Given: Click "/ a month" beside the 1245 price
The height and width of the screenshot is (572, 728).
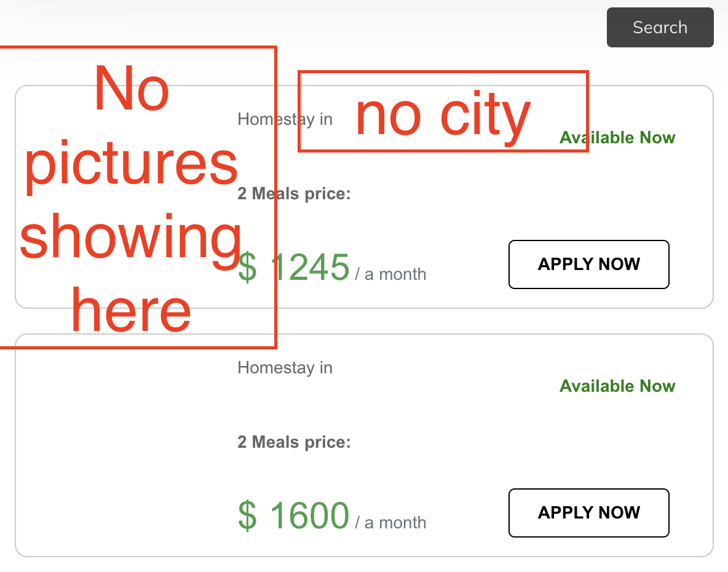Looking at the screenshot, I should (x=390, y=274).
